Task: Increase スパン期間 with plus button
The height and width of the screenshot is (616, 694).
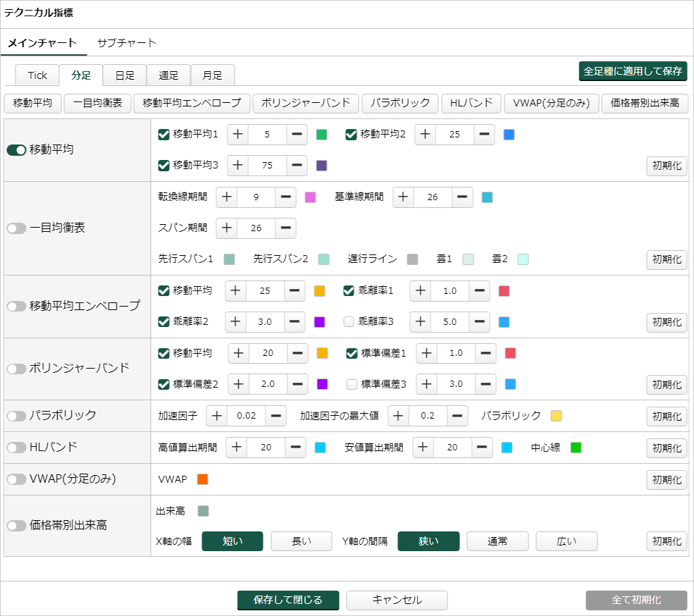Action: click(x=227, y=228)
